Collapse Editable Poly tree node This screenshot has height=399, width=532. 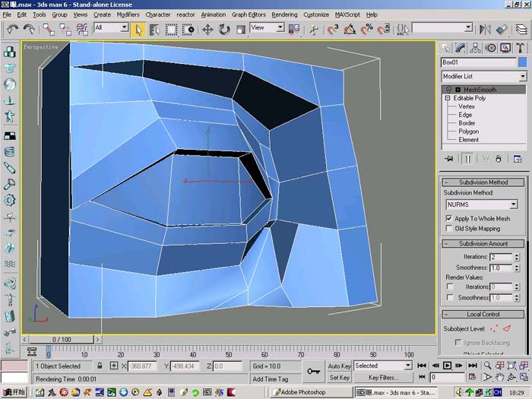pyautogui.click(x=448, y=98)
